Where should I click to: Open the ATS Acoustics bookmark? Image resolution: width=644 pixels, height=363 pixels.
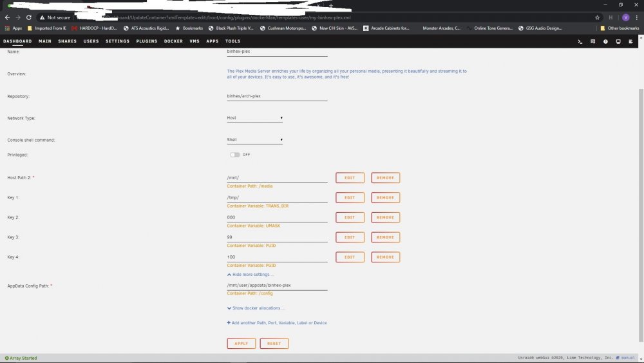click(146, 28)
